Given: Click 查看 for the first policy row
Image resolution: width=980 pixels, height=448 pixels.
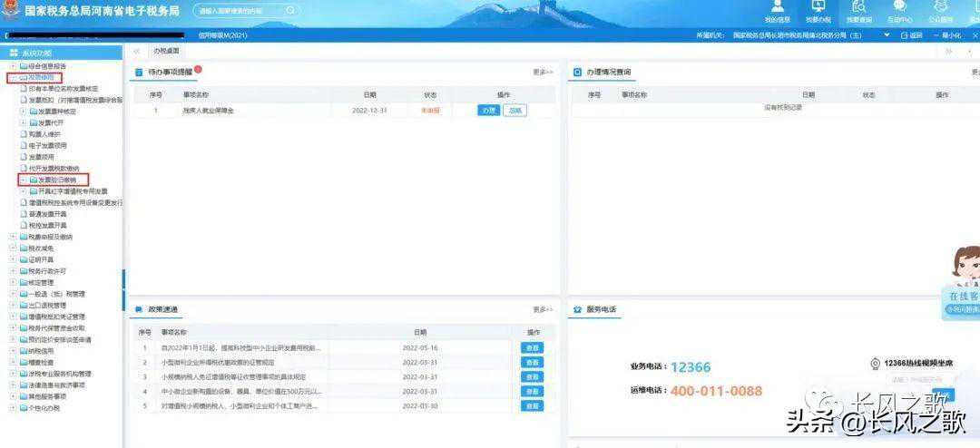Looking at the screenshot, I should (x=533, y=347).
